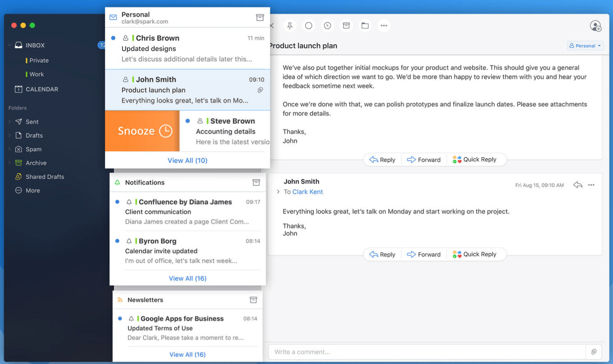Image resolution: width=613 pixels, height=364 pixels.
Task: View All 16 notifications
Action: pos(187,278)
